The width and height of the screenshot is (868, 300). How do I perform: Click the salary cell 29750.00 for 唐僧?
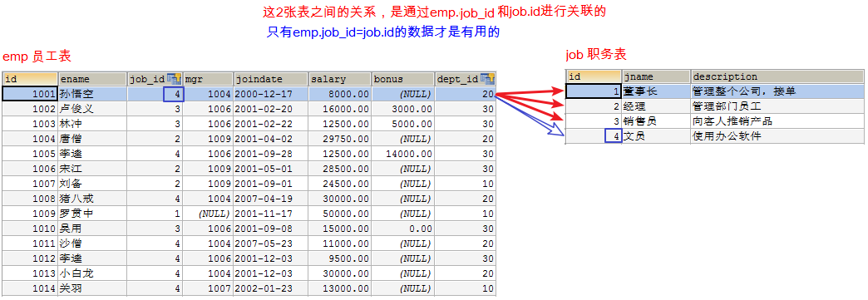coord(339,139)
